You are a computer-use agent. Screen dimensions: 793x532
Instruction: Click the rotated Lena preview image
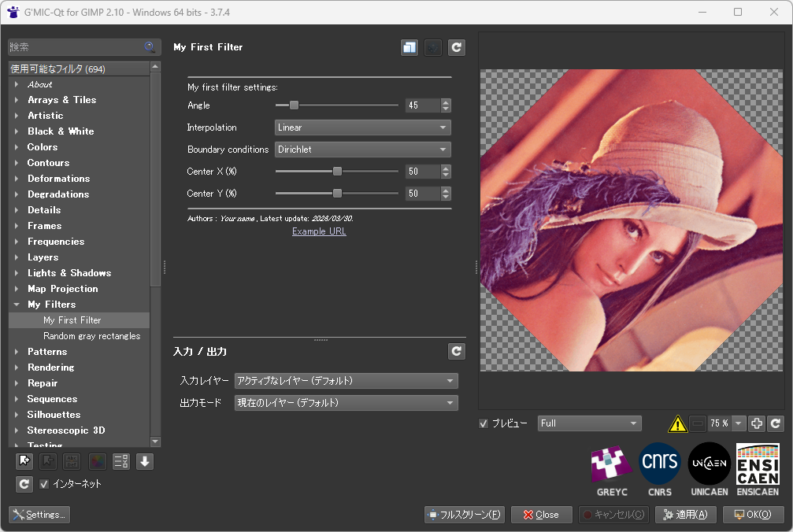click(631, 221)
